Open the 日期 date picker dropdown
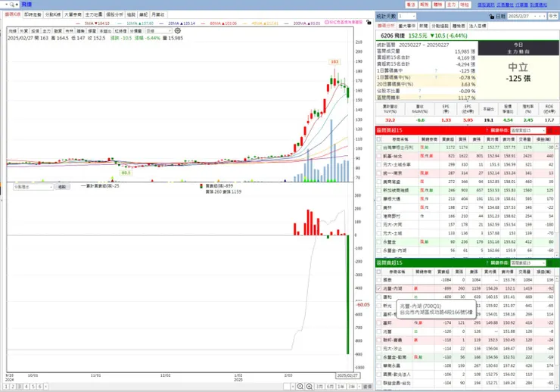The height and width of the screenshot is (392, 560). point(534,17)
